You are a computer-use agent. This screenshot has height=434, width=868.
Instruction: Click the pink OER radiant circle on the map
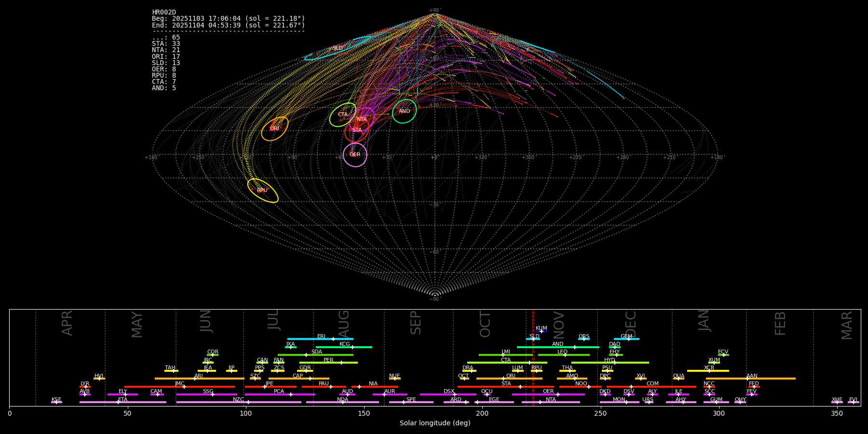(355, 155)
